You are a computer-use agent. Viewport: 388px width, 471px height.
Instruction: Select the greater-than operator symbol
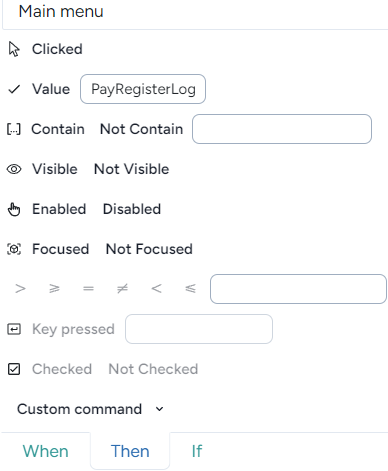pos(20,289)
